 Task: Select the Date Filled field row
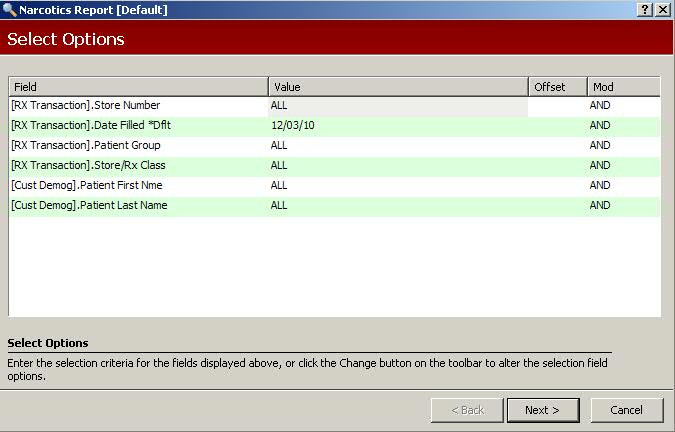pyautogui.click(x=138, y=125)
